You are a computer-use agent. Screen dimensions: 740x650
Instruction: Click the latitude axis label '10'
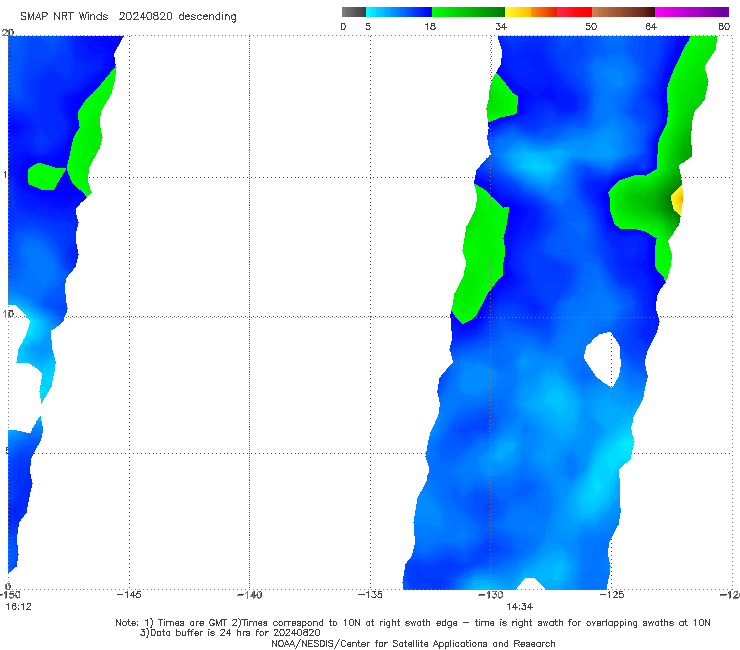pos(8,313)
